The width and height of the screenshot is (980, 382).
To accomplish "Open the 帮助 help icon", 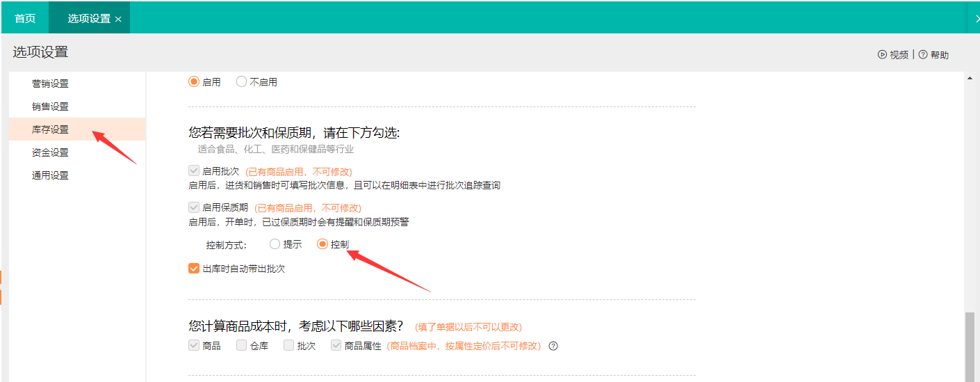I will click(923, 54).
